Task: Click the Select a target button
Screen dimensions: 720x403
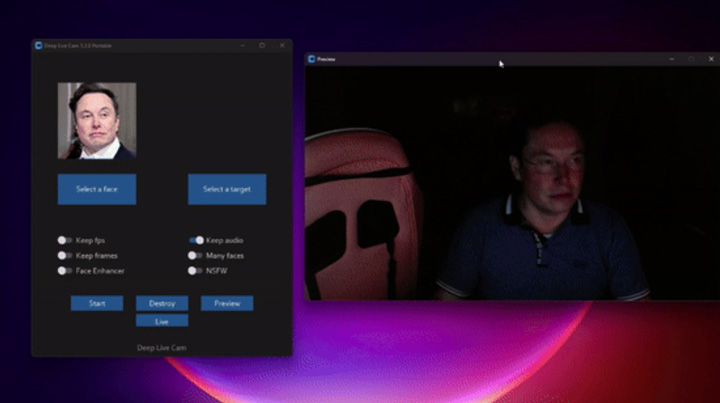Action: point(227,189)
